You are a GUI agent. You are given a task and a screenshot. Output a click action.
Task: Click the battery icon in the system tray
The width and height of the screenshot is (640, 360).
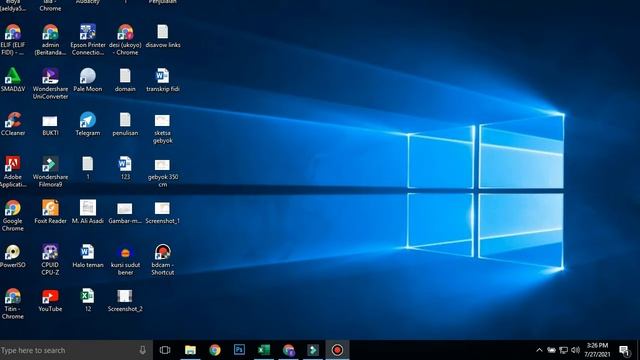tap(551, 350)
